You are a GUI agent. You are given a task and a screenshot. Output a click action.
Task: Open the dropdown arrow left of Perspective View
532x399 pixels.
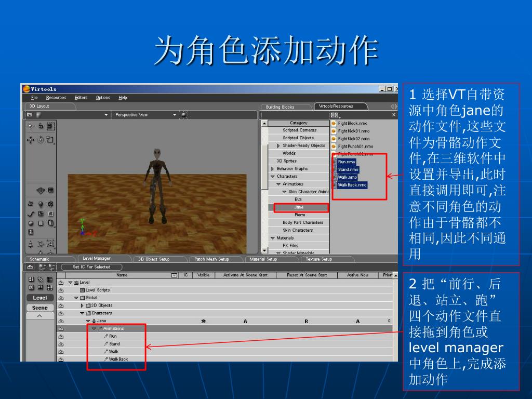pyautogui.click(x=106, y=115)
